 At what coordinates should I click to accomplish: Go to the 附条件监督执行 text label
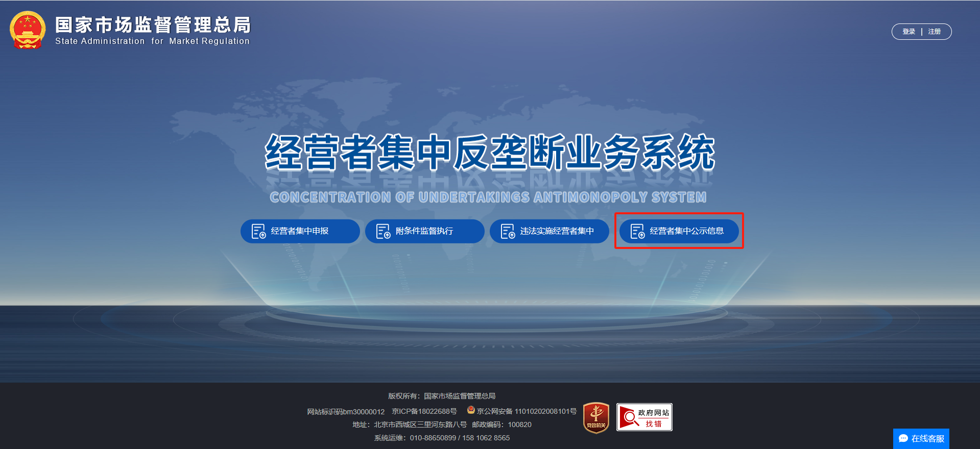pos(424,231)
